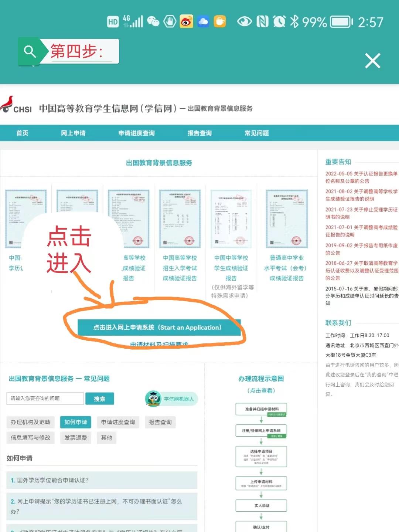Click 点击进入网上申请系统 (Start an Application)
Screen dimensions: 399x532
click(158, 327)
